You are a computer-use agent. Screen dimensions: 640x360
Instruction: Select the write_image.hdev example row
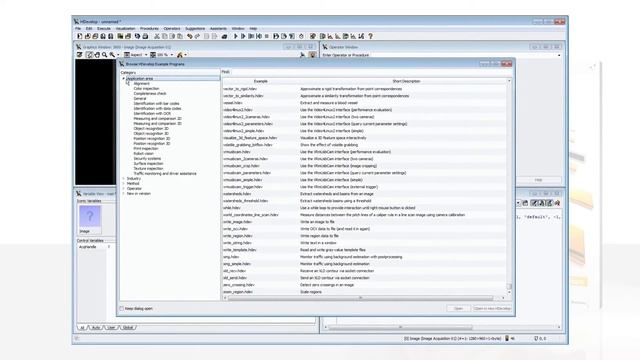(364, 222)
